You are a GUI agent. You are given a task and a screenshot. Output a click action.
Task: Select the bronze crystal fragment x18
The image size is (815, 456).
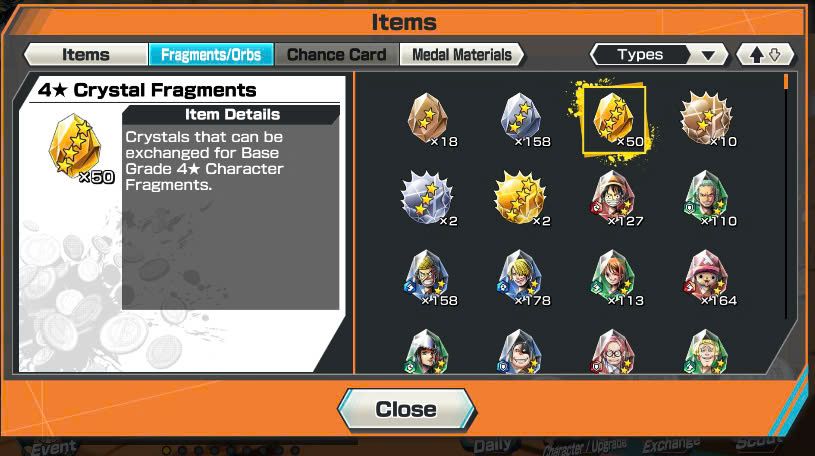428,120
